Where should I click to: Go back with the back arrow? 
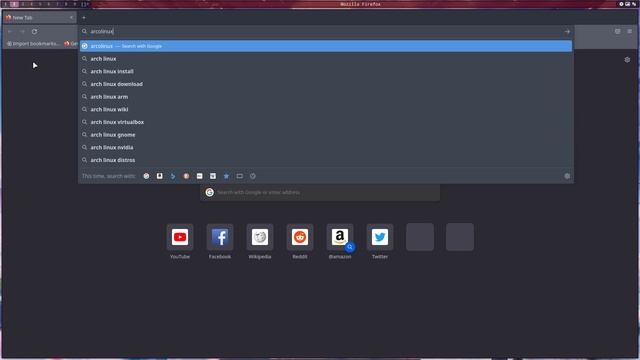tap(10, 31)
